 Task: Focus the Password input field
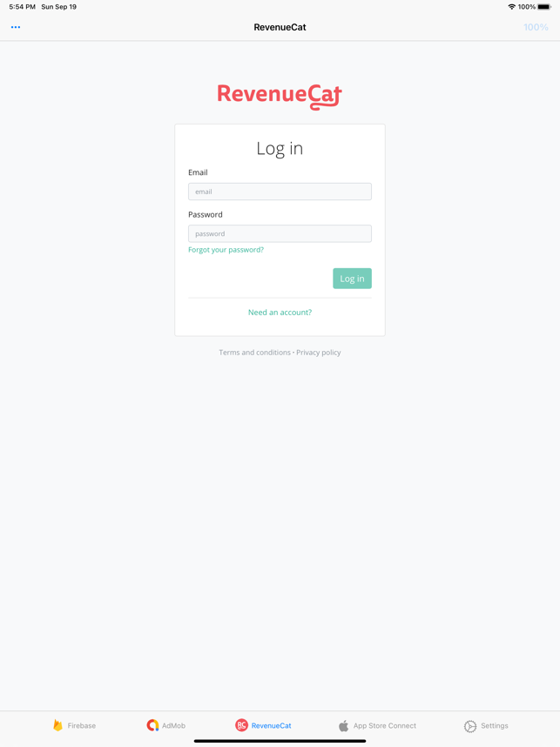[x=280, y=233]
